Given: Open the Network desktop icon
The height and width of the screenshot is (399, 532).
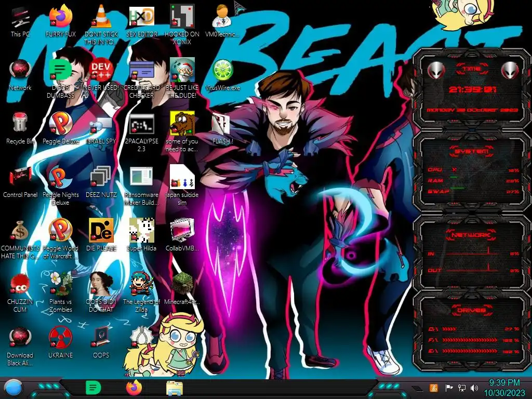Looking at the screenshot, I should [20, 70].
